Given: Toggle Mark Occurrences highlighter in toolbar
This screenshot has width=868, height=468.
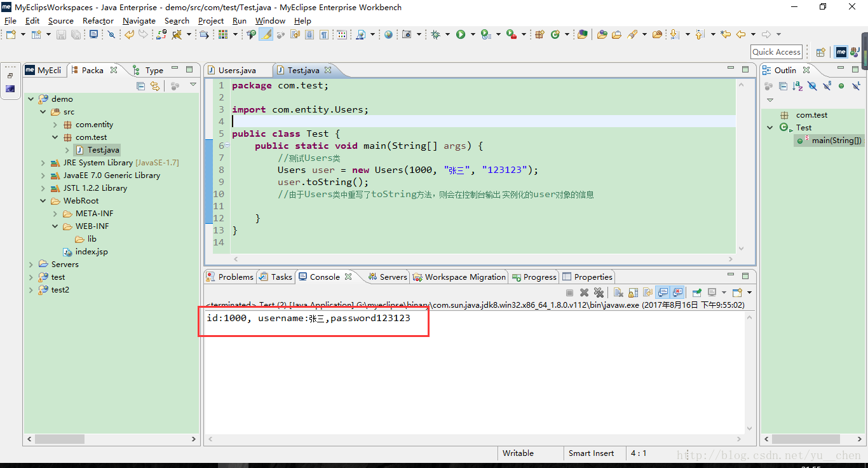Looking at the screenshot, I should (266, 34).
